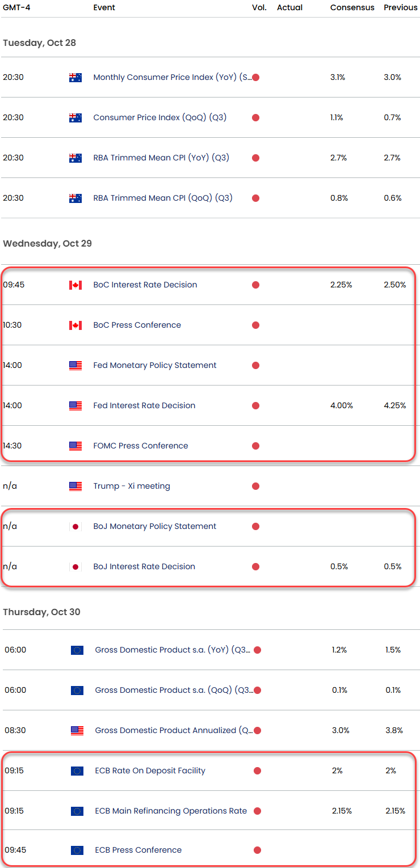Click the Event column header
Image resolution: width=420 pixels, height=868 pixels.
[x=104, y=8]
